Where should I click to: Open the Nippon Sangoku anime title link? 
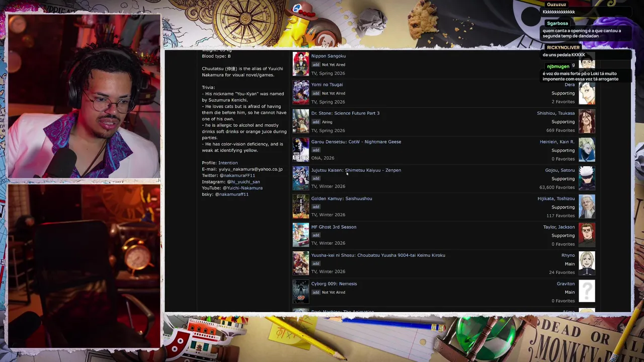[x=328, y=56]
